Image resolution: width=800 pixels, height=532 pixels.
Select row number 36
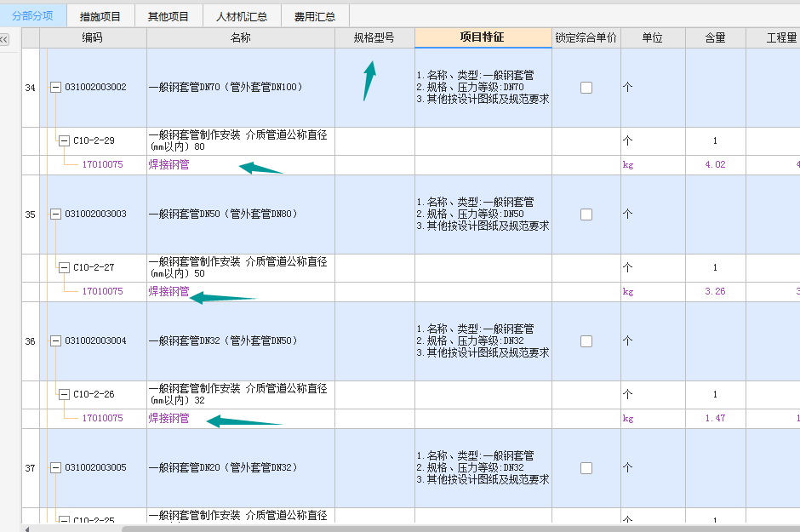point(30,341)
